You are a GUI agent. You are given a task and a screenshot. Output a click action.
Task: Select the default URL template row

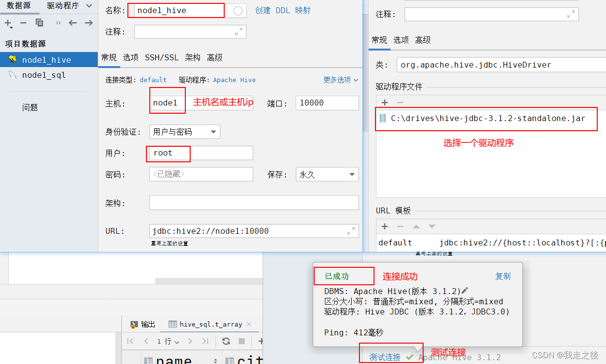tap(491, 243)
